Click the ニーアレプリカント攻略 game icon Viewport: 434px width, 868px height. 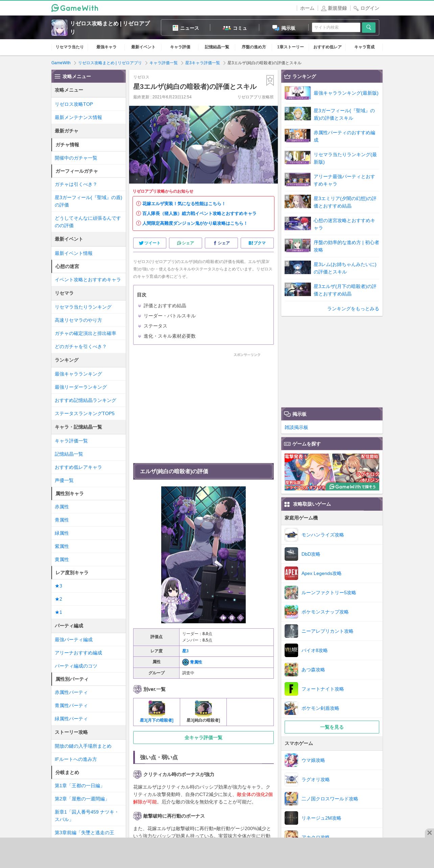[291, 631]
